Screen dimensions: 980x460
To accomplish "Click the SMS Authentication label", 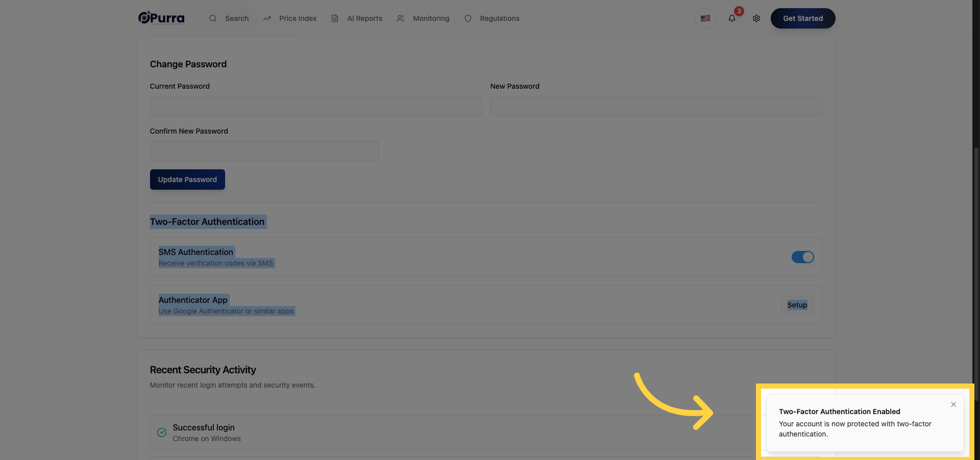I will pyautogui.click(x=196, y=252).
